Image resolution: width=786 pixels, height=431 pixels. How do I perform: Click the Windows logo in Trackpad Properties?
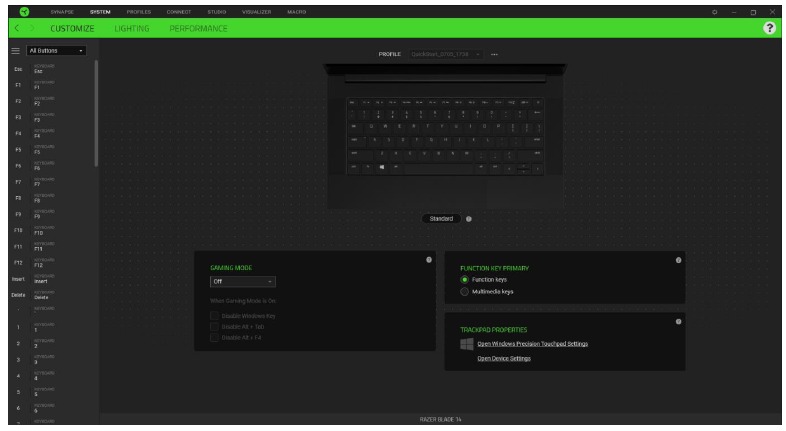click(467, 344)
